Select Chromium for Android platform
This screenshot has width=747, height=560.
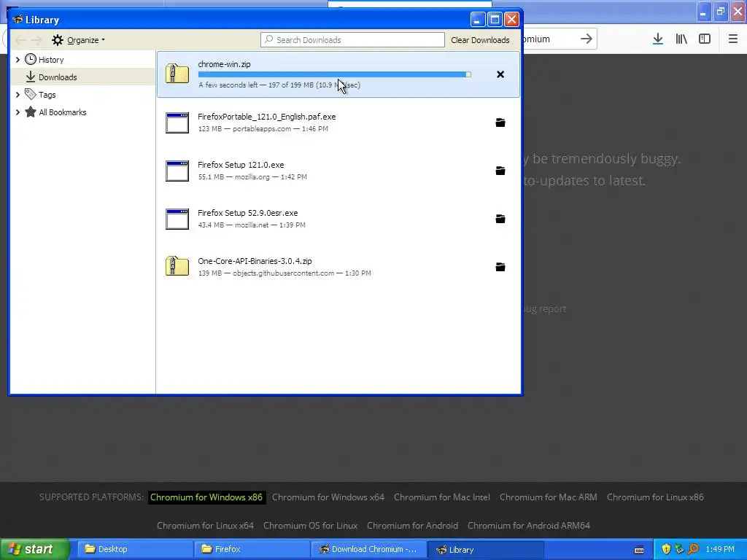tap(413, 526)
